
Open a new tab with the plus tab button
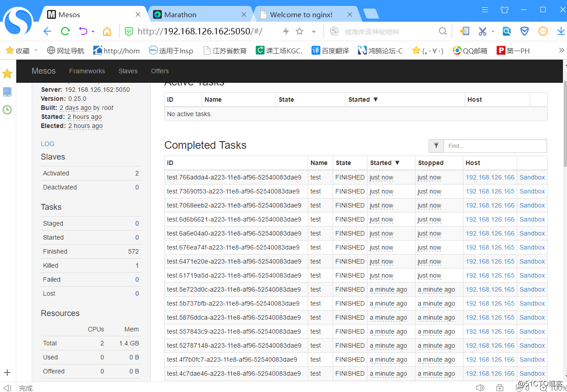click(x=371, y=14)
